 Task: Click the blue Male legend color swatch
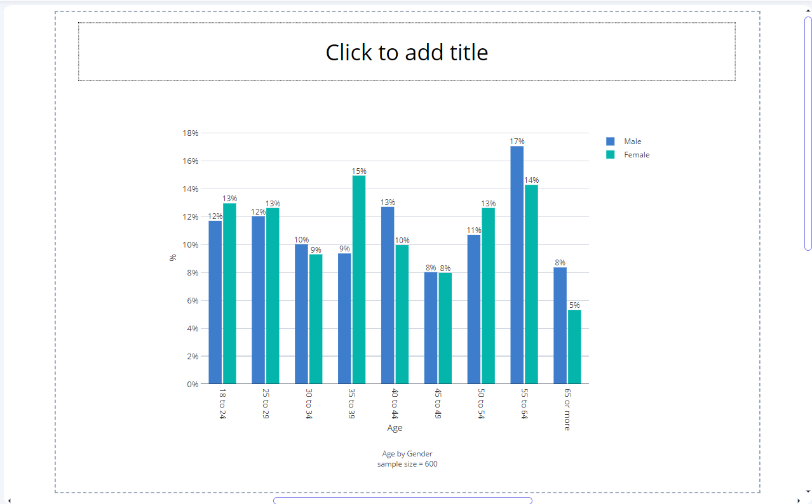tap(611, 142)
